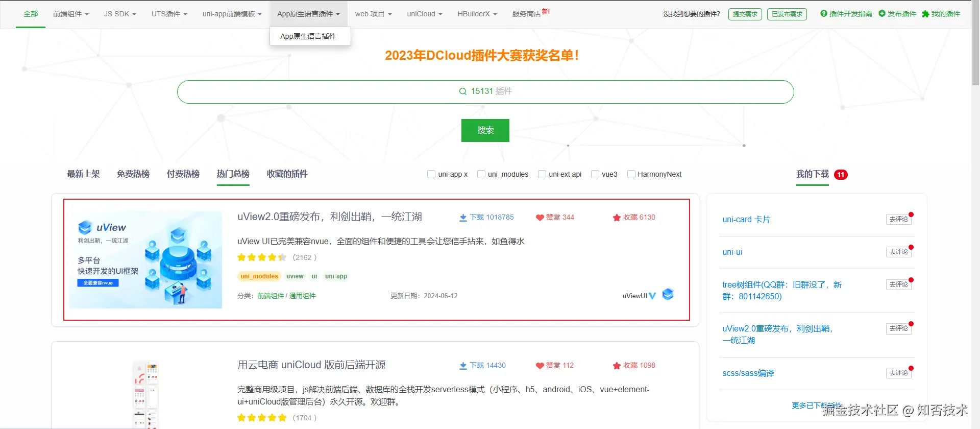
Task: Click the puzzle icon of 我的插件
Action: pos(925,14)
